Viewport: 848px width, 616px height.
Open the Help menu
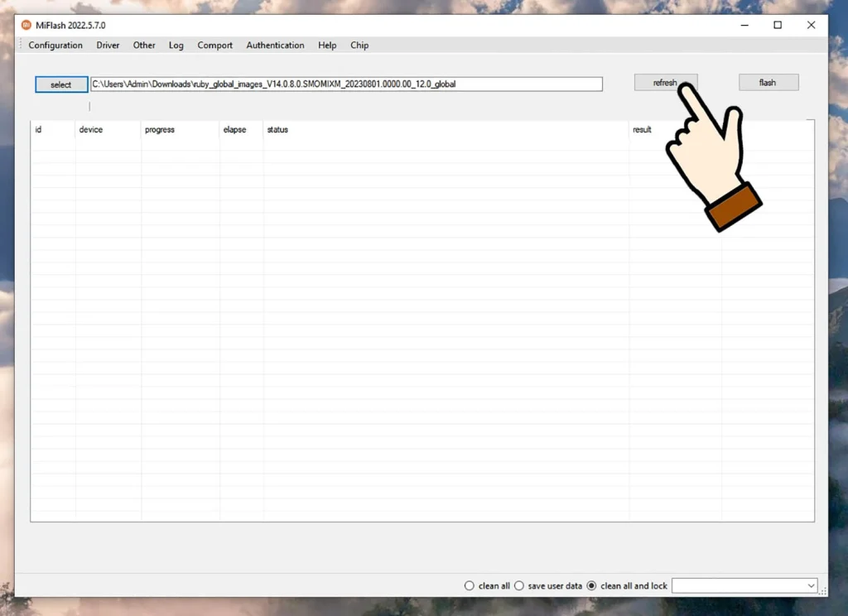click(327, 46)
